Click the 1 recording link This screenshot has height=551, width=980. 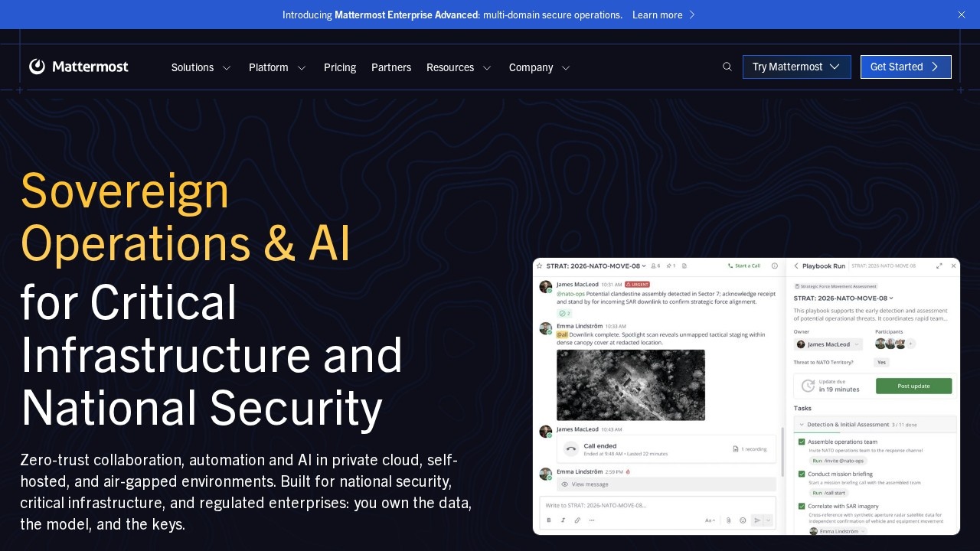[x=750, y=449]
